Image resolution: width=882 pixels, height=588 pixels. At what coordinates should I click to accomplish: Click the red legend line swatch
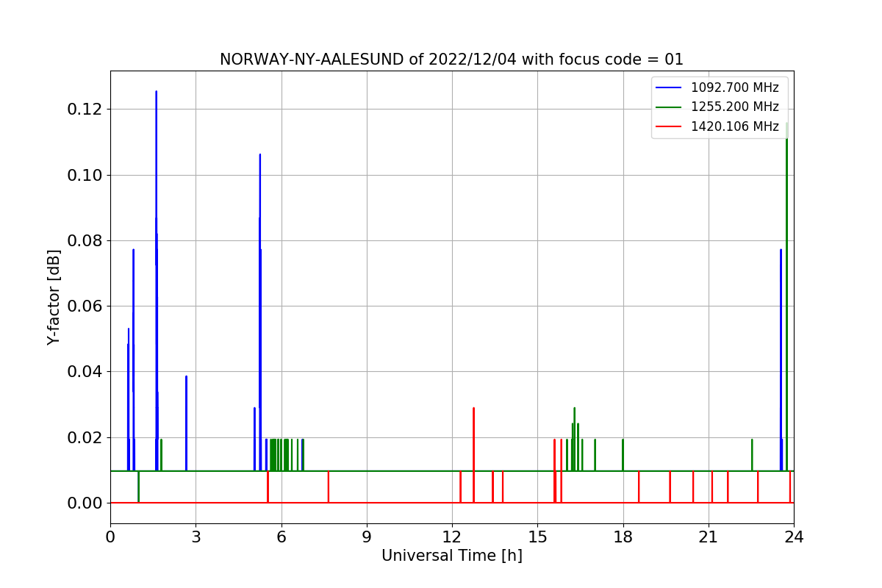click(670, 126)
